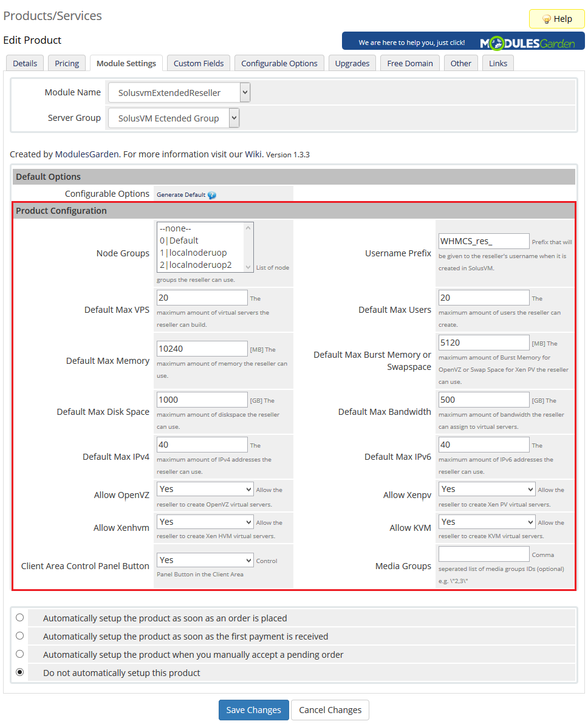Open the Custom Fields tab
This screenshot has width=588, height=724.
(199, 63)
